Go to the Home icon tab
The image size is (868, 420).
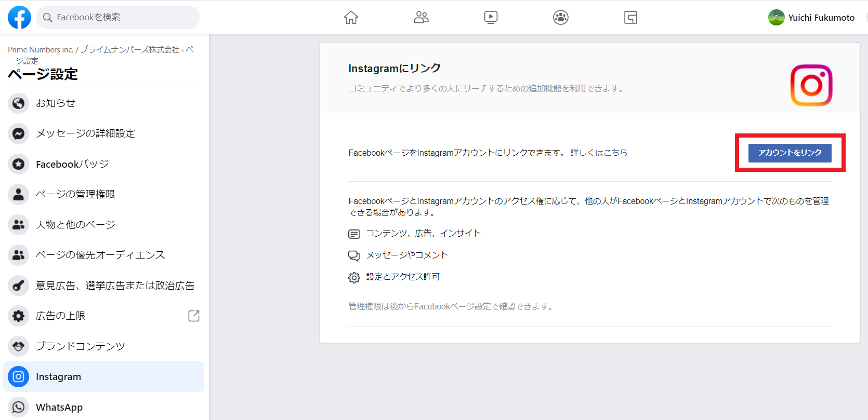(x=351, y=18)
